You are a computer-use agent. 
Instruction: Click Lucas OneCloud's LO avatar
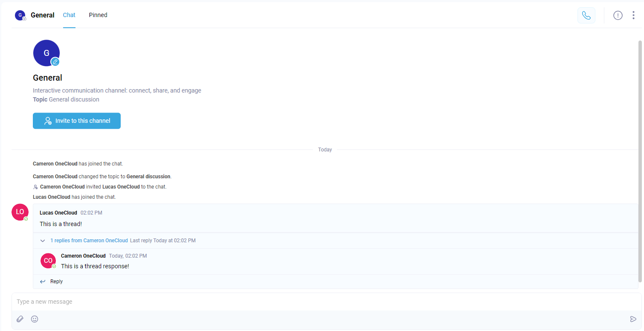pyautogui.click(x=20, y=212)
